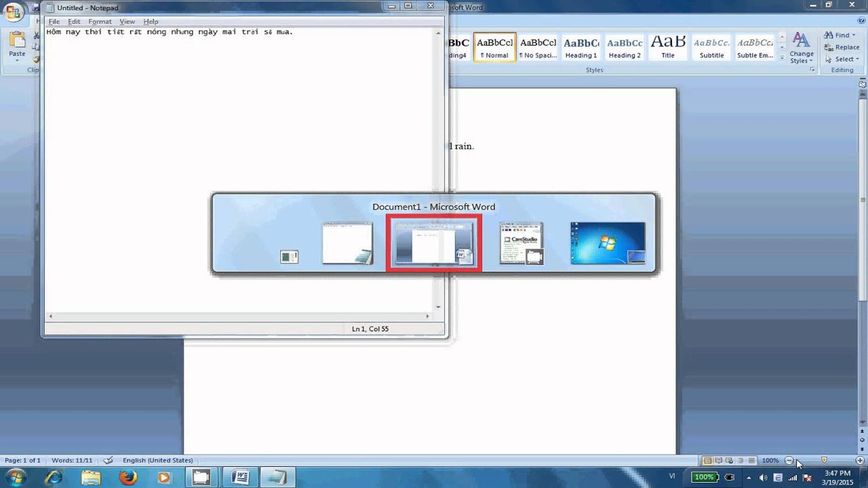Click the zoom out minus button
The height and width of the screenshot is (488, 868).
[x=789, y=461]
